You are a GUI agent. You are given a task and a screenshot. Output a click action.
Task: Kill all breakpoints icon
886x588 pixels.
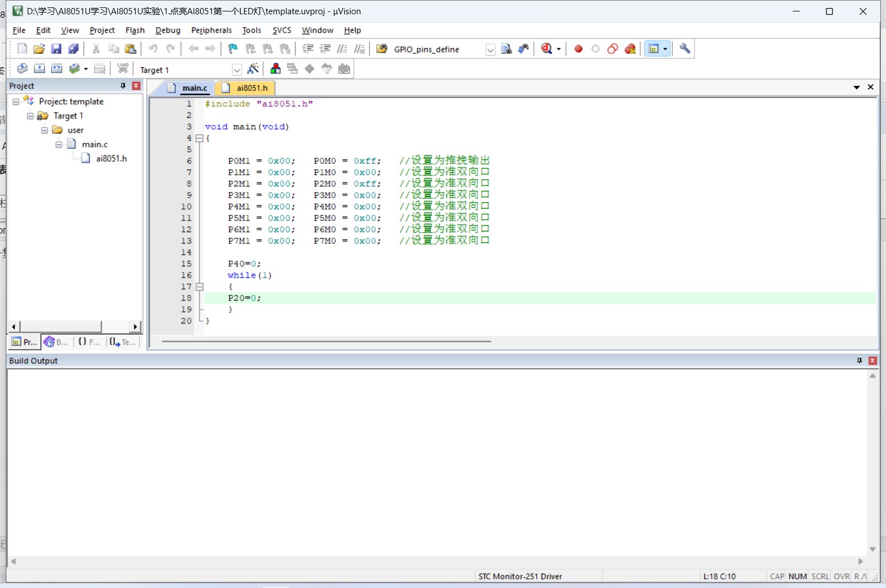pyautogui.click(x=630, y=49)
